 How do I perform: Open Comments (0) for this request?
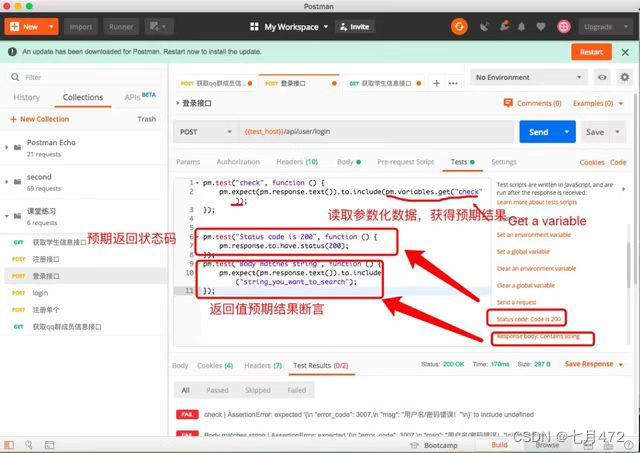[x=533, y=103]
